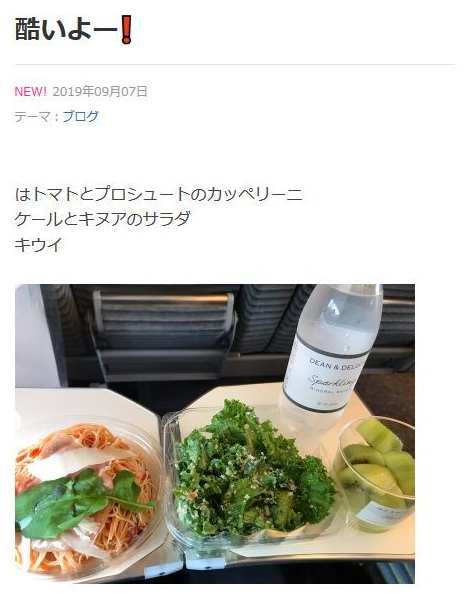This screenshot has height=601, width=471.
Task: Click the cheese shaving on the pasta
Action: click(77, 462)
